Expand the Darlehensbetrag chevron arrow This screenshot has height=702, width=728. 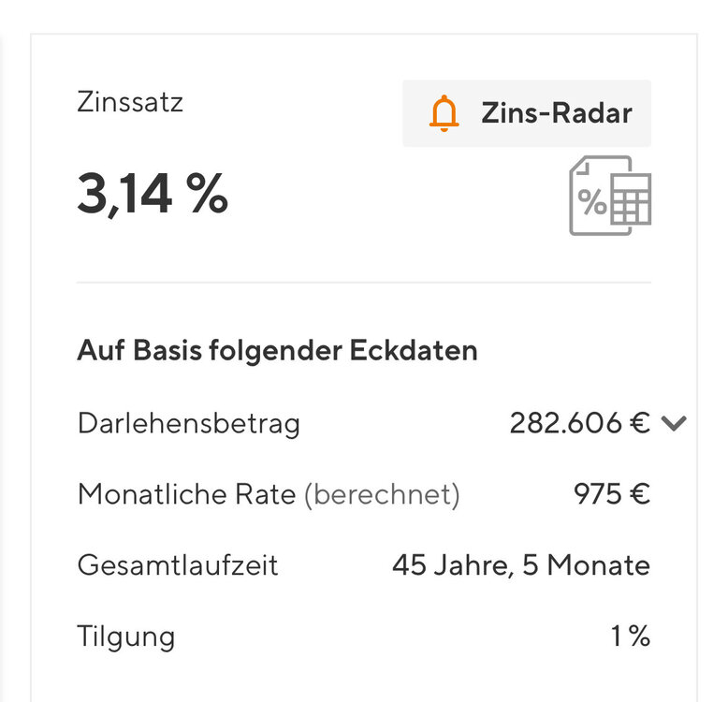(x=673, y=424)
